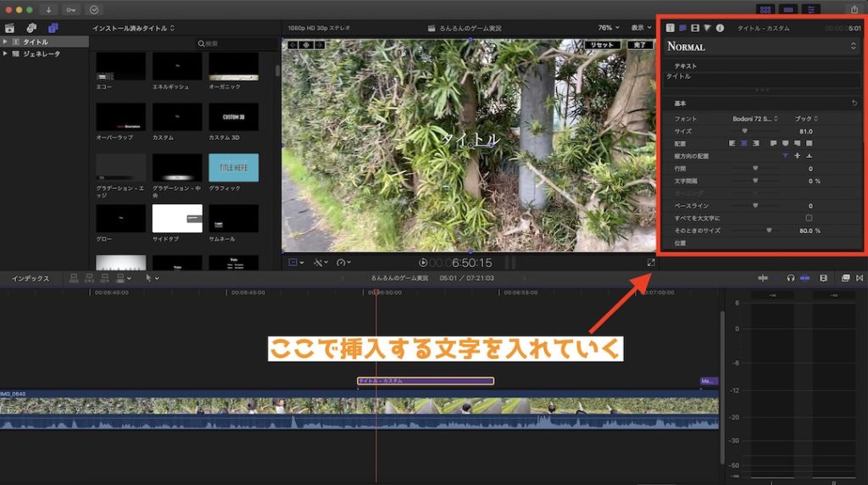Click the テキスト title text field
This screenshot has width=868, height=485.
click(762, 79)
